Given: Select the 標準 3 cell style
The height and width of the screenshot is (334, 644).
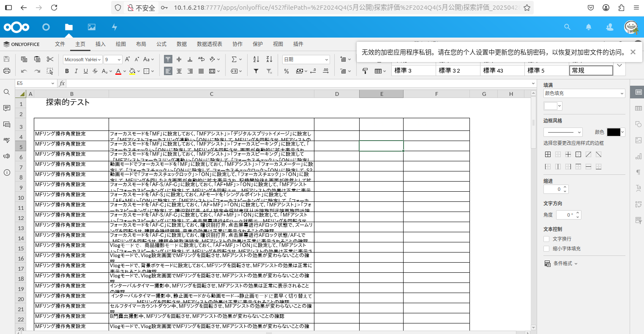Looking at the screenshot, I should (x=413, y=71).
